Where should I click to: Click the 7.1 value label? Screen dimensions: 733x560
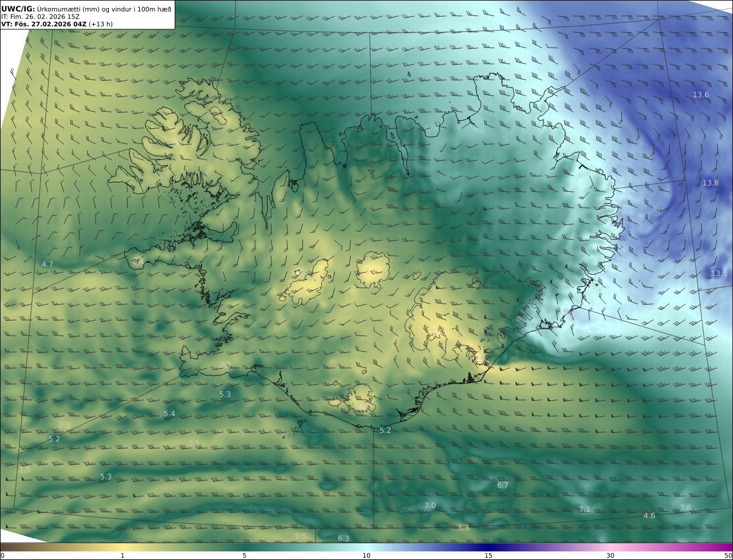point(584,510)
